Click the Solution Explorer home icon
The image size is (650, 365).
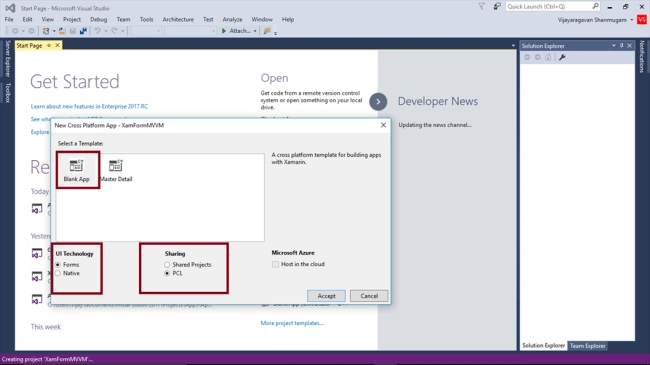point(548,57)
